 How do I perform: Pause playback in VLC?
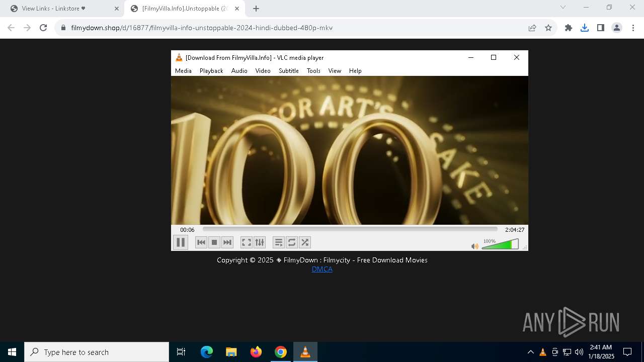pyautogui.click(x=181, y=242)
